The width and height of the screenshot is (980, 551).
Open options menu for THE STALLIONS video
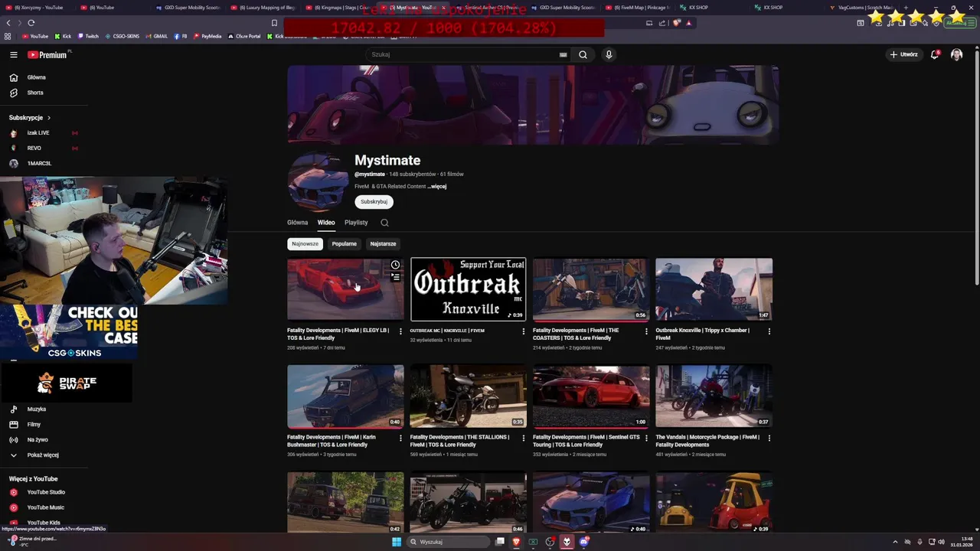point(524,439)
